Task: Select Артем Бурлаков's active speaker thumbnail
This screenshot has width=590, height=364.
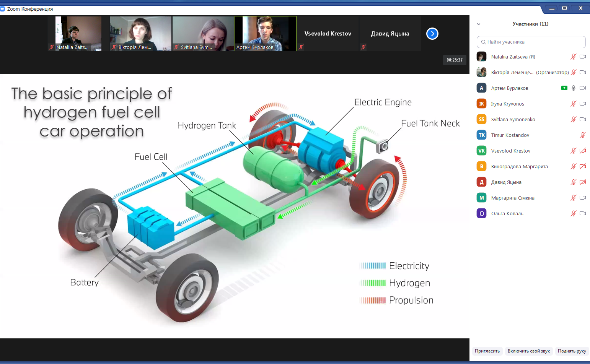Action: pyautogui.click(x=266, y=34)
